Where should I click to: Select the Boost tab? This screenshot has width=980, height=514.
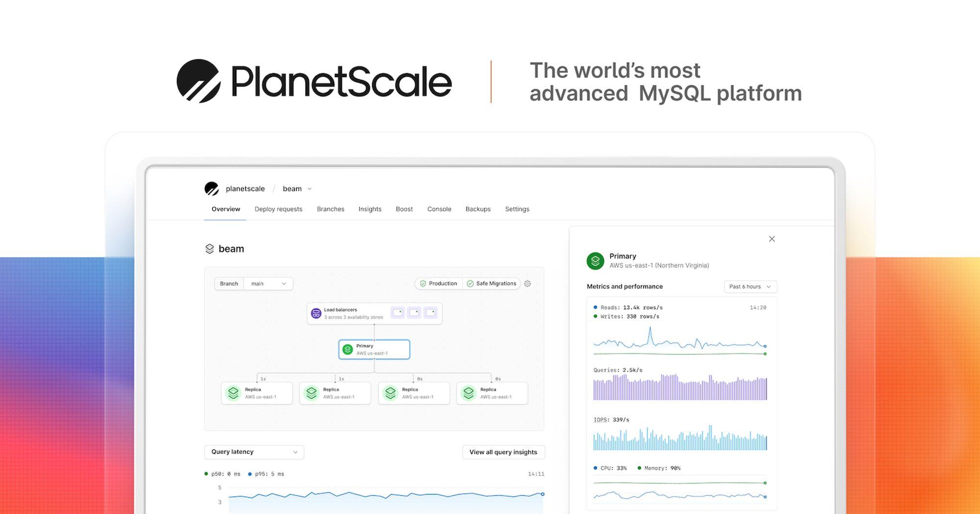(404, 209)
